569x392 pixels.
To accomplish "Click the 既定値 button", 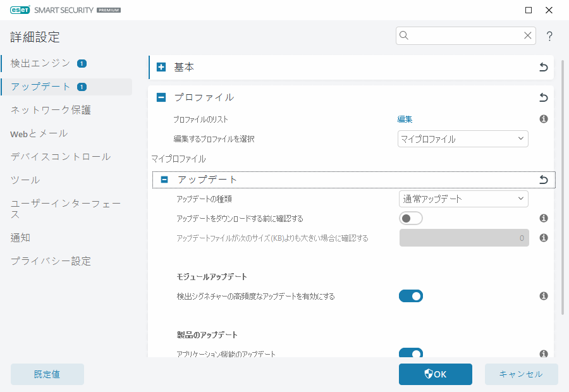I will pos(47,374).
